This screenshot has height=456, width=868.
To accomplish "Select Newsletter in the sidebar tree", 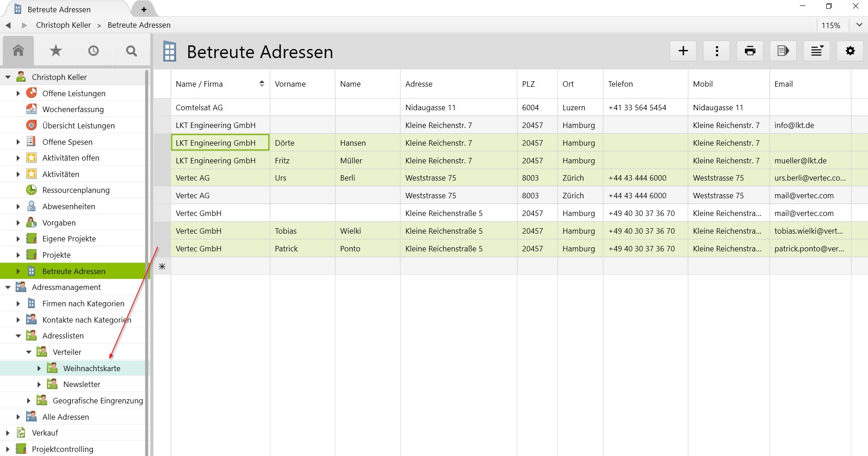I will pyautogui.click(x=82, y=384).
